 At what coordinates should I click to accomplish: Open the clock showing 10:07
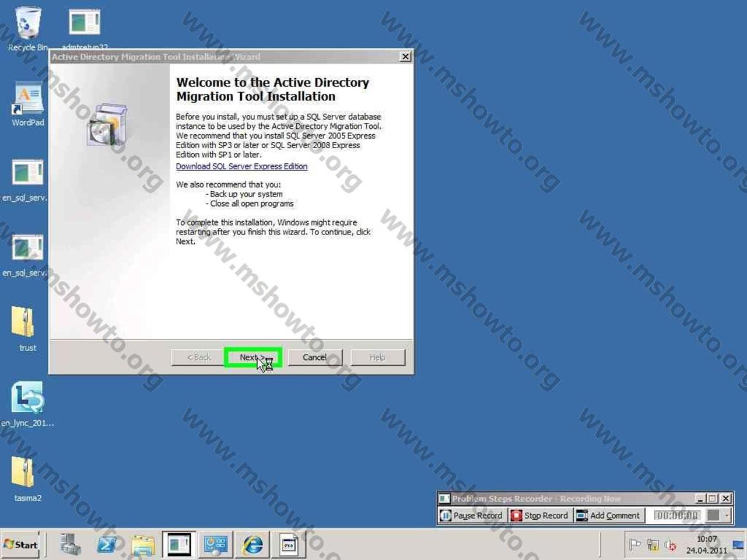[x=707, y=545]
